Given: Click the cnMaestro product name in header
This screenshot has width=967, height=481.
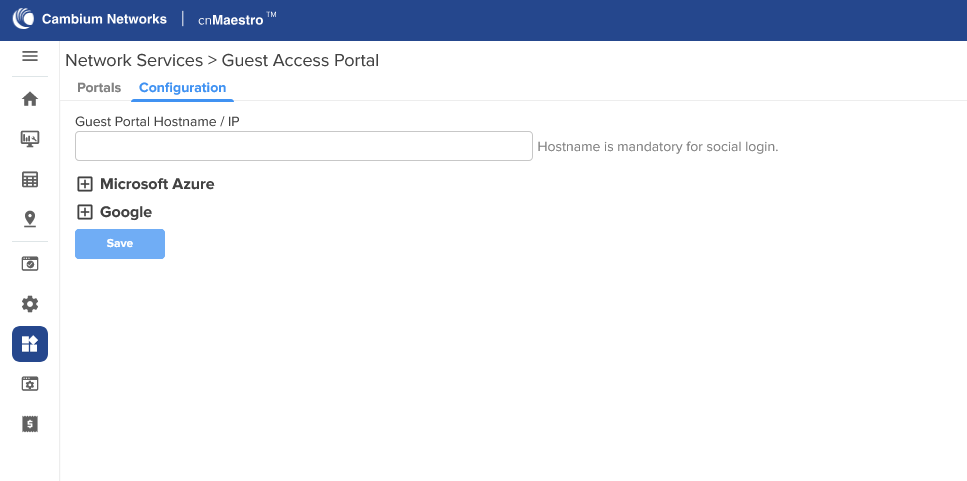Looking at the screenshot, I should (237, 20).
